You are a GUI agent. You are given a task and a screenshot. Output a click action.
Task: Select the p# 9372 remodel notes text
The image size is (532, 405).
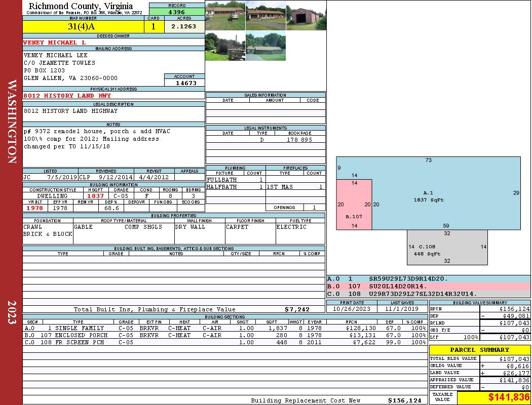point(97,139)
